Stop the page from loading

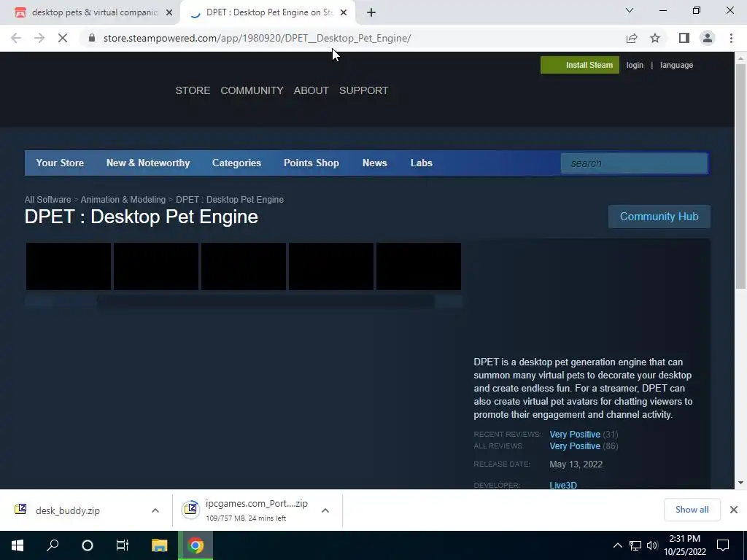tap(63, 38)
